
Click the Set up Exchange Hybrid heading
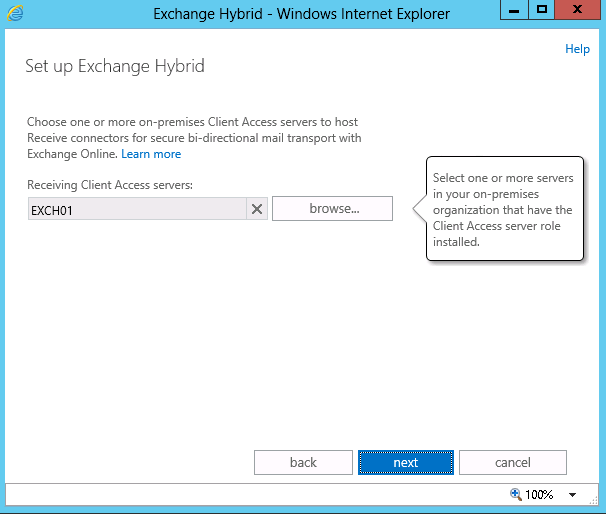pyautogui.click(x=115, y=66)
